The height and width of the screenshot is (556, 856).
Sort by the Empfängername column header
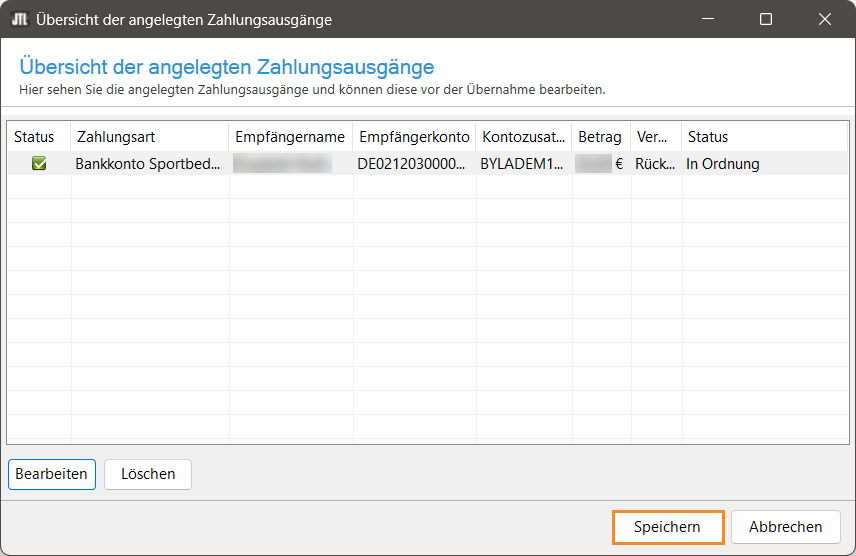[290, 137]
